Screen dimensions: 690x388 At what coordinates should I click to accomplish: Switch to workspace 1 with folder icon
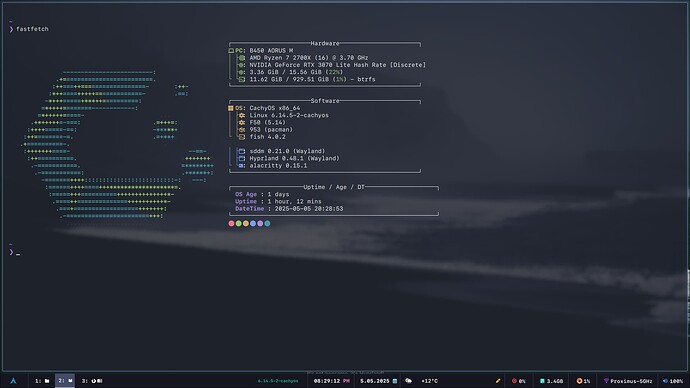[x=42, y=381]
